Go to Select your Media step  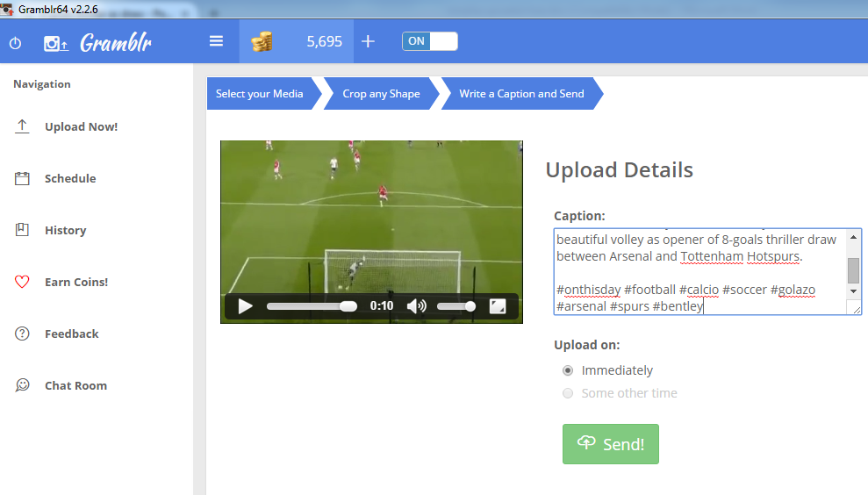[x=260, y=94]
